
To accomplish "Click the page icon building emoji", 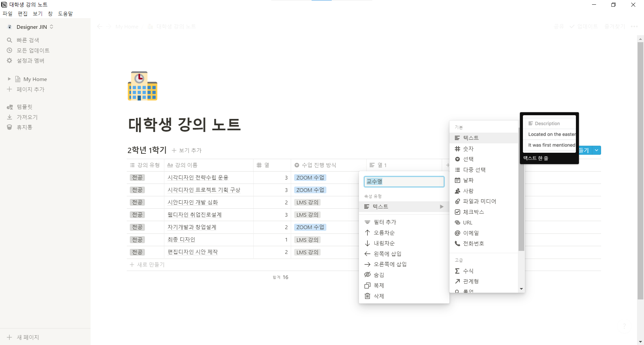I will click(x=143, y=86).
